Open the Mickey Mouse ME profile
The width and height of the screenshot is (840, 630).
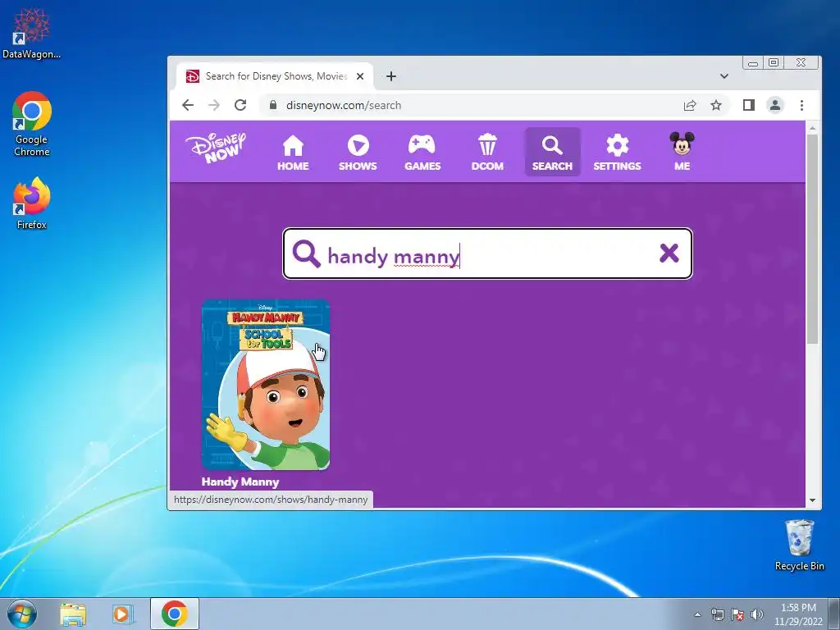pyautogui.click(x=682, y=152)
